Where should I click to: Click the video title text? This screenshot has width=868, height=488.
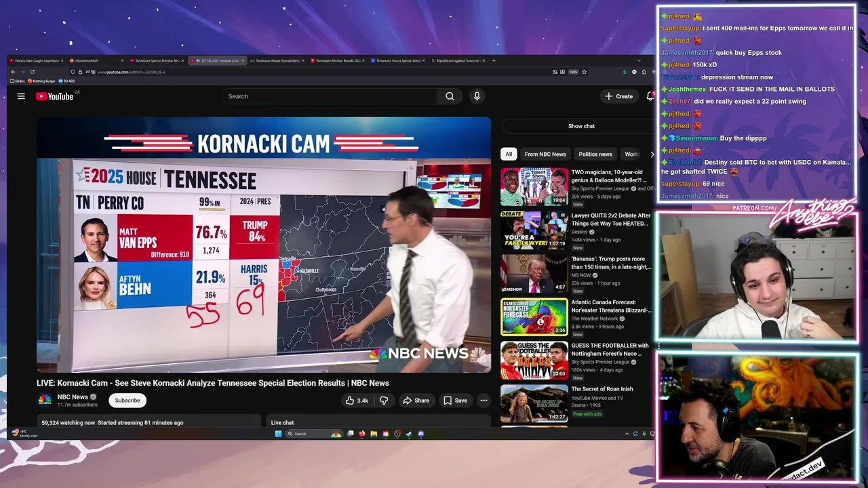[213, 383]
